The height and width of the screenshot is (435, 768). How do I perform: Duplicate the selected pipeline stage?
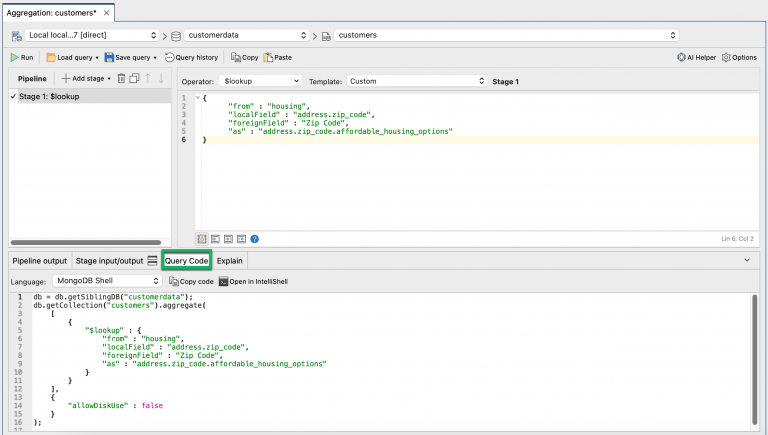[134, 78]
